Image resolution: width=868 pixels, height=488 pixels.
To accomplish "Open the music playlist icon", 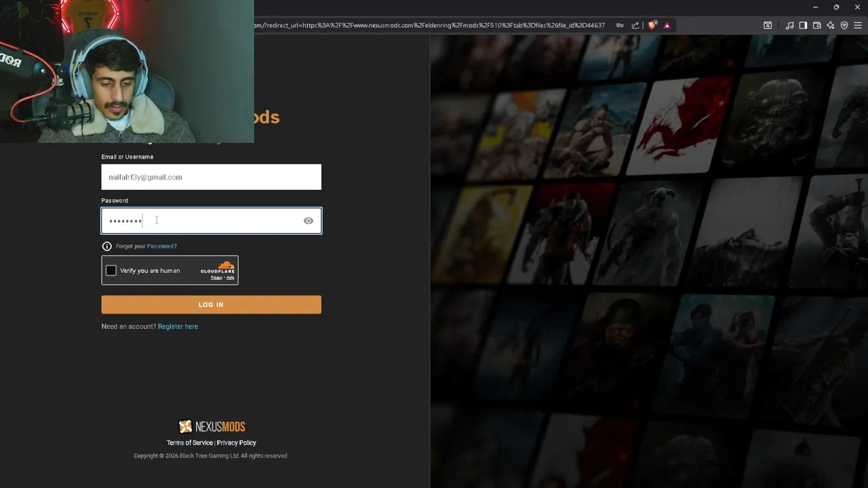I will coord(789,25).
